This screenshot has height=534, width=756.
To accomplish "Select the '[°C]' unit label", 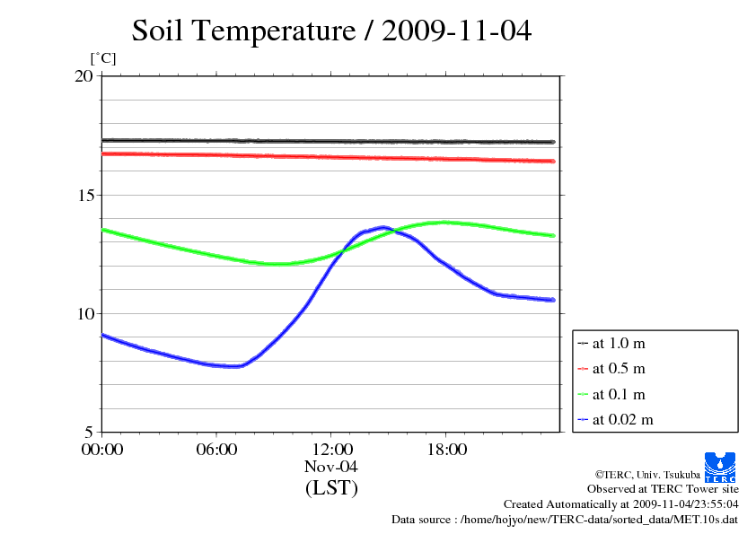I will pyautogui.click(x=103, y=59).
